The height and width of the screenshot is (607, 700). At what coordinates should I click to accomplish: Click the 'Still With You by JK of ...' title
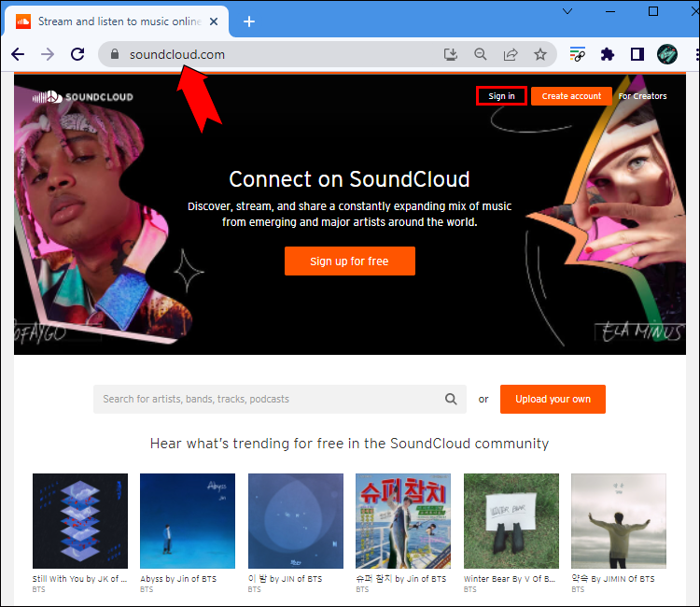click(x=80, y=579)
